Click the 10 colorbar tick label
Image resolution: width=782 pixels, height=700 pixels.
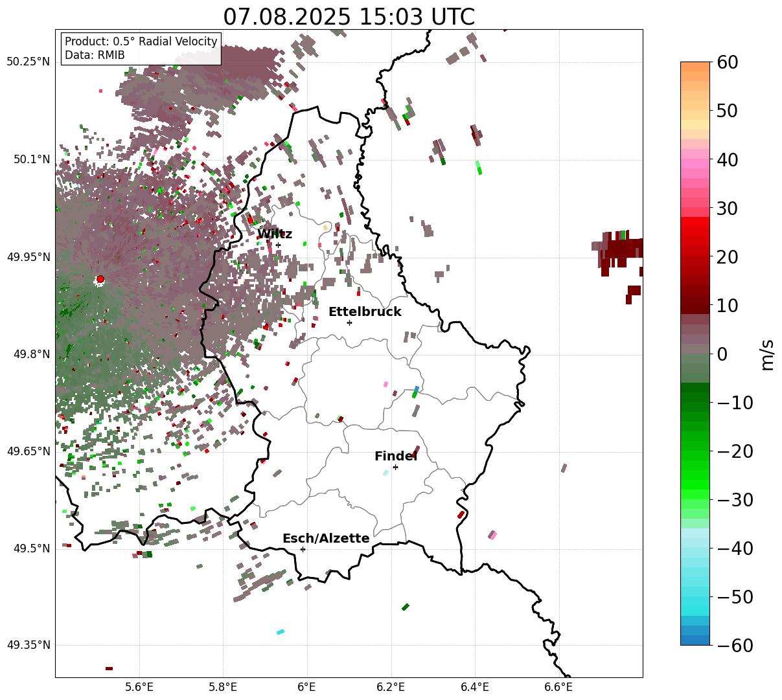coord(727,305)
